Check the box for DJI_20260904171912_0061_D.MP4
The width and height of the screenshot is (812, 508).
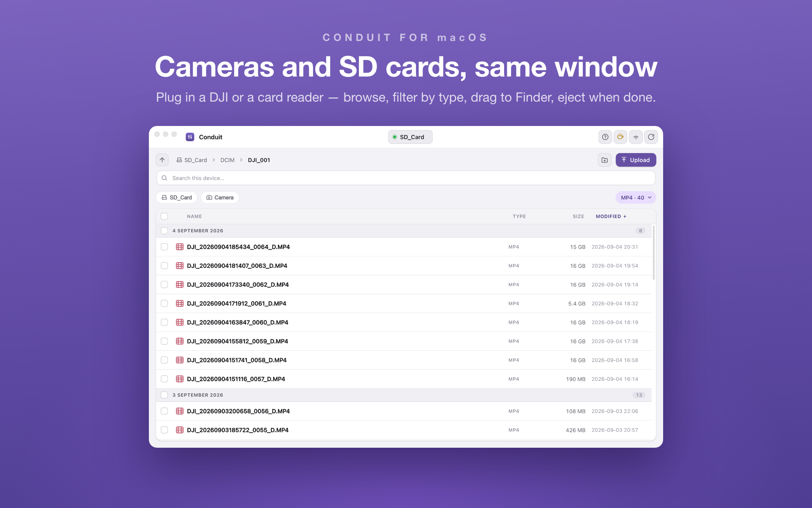pos(164,303)
